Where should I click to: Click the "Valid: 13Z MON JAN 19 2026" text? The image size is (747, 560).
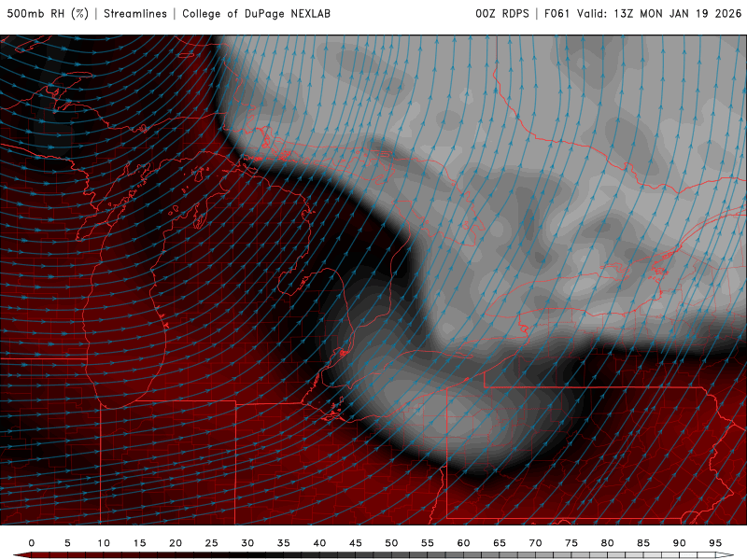(x=659, y=14)
